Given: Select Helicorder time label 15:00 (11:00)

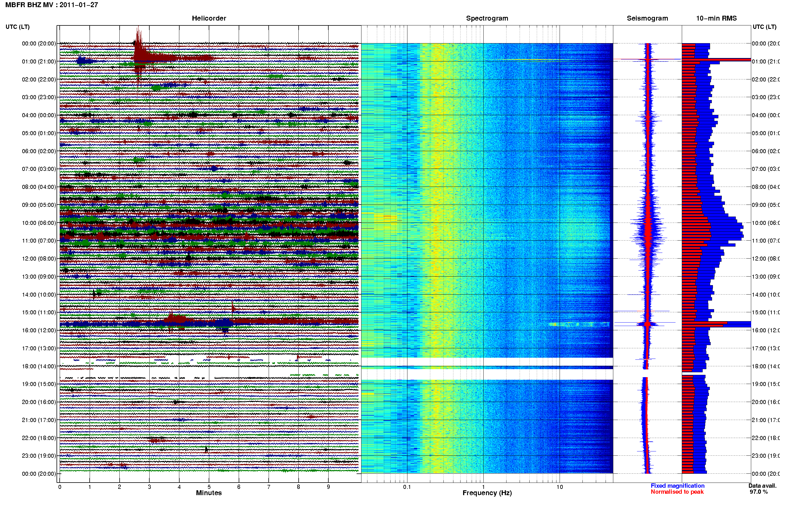Looking at the screenshot, I should click(x=39, y=313).
